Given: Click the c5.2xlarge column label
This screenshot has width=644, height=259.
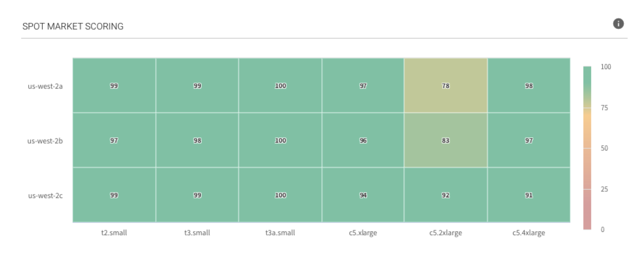Looking at the screenshot, I should (445, 233).
